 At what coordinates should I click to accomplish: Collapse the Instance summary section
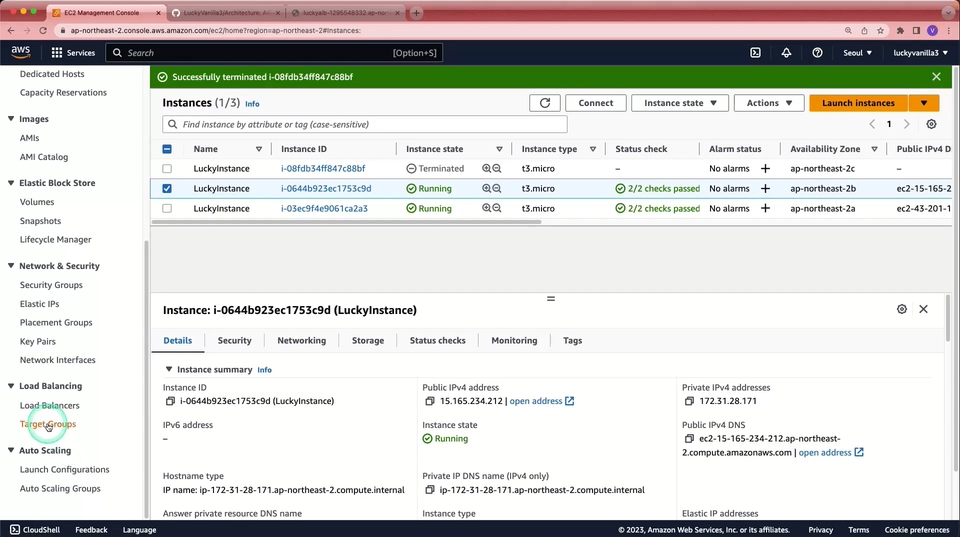click(x=169, y=369)
